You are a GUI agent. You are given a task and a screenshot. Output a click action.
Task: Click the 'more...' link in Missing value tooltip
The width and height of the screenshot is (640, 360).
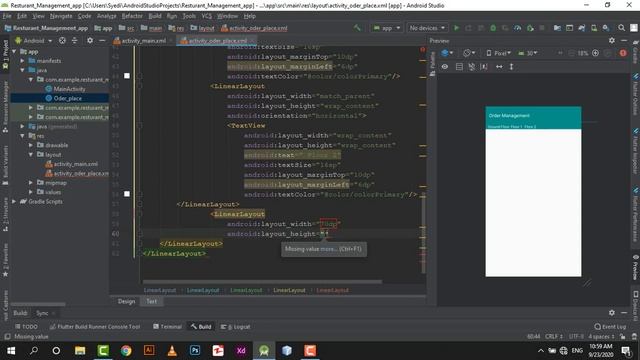tap(329, 249)
